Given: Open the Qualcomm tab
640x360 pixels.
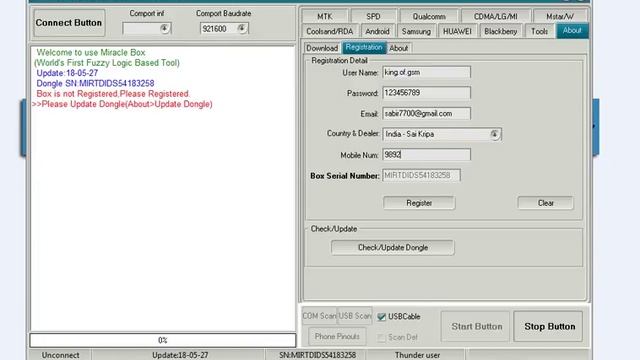Looking at the screenshot, I should click(x=429, y=16).
